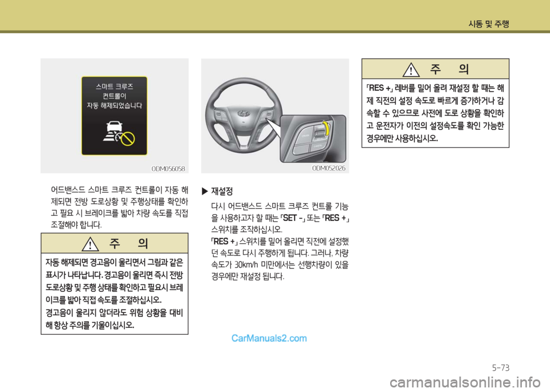Click the steering wheel illustration
This screenshot has height=392, width=550.
point(243,114)
